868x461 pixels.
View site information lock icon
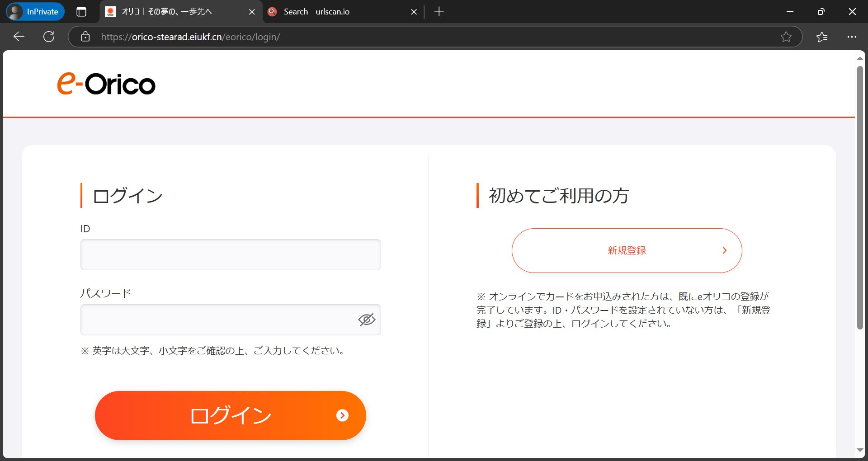[85, 37]
